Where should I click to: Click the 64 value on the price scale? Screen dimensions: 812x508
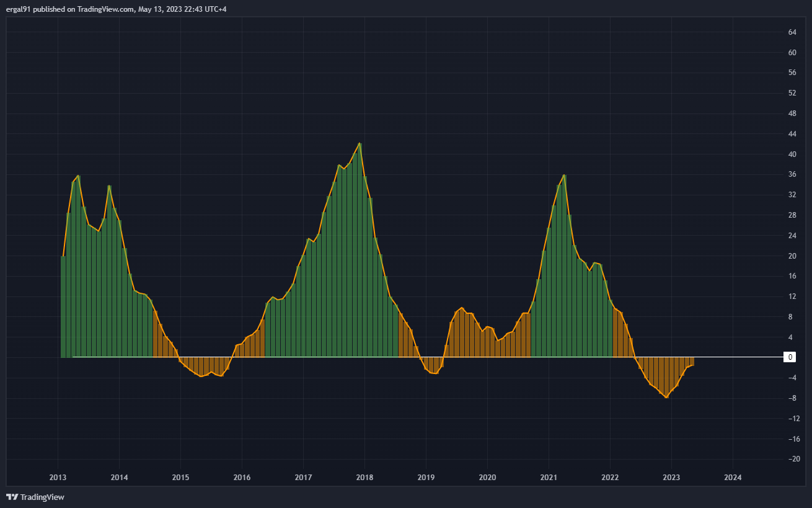pos(792,32)
